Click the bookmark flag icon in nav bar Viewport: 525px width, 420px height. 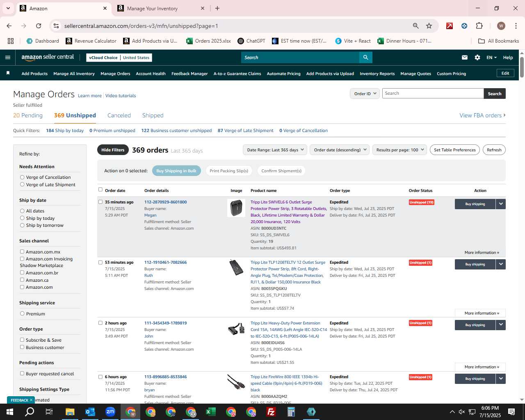(8, 73)
